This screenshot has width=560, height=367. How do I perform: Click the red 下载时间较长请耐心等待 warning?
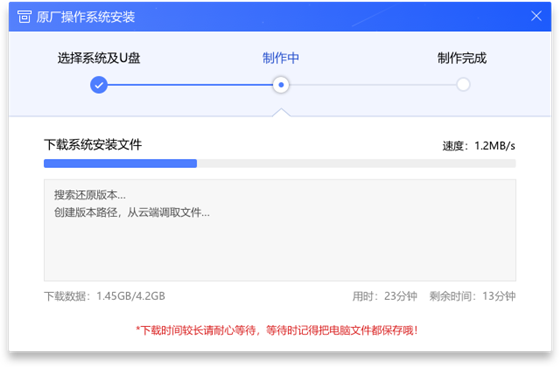[277, 330]
